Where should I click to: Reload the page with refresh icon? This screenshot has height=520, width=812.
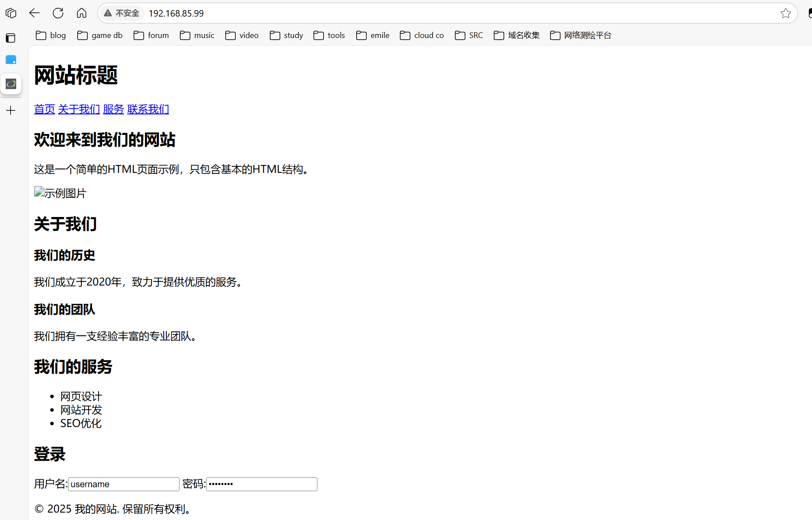58,13
